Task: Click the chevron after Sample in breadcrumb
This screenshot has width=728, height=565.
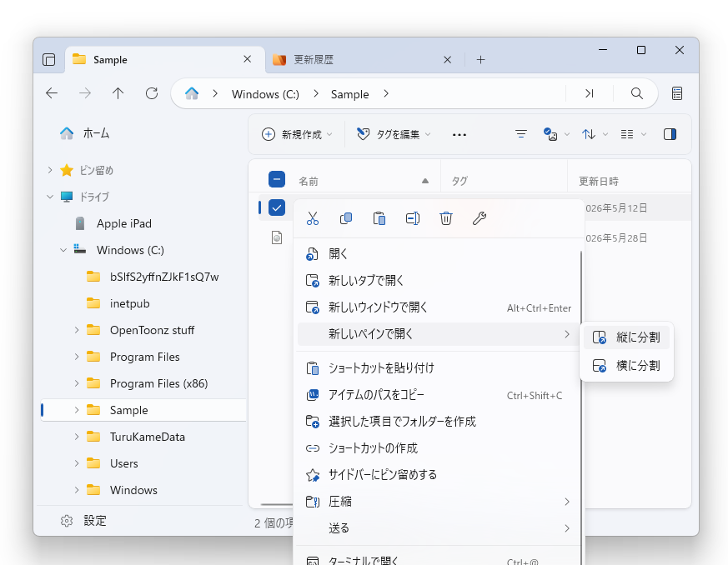Action: point(386,93)
